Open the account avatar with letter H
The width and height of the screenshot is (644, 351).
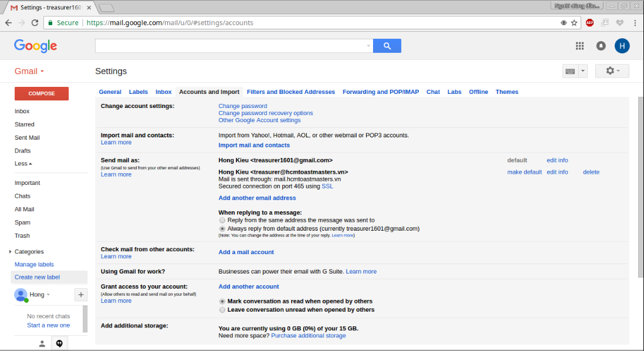click(622, 46)
